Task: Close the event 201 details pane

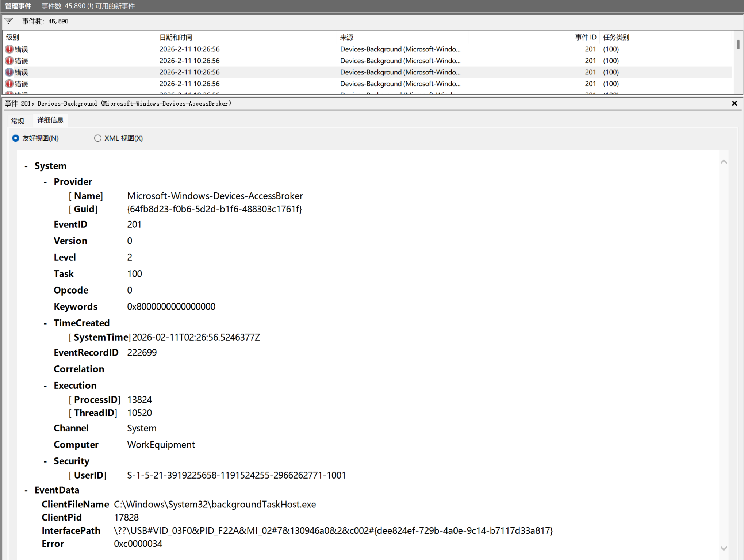Action: [x=735, y=103]
